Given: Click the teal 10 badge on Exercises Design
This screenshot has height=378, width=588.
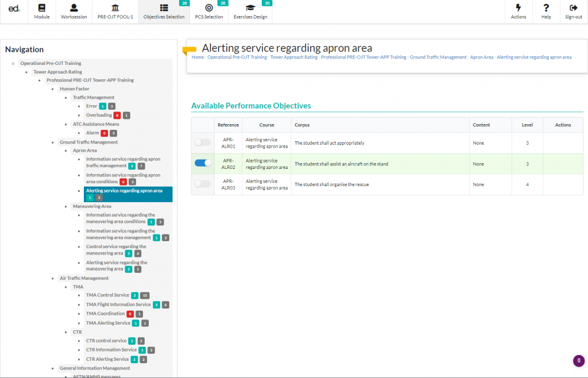Looking at the screenshot, I should [267, 3].
